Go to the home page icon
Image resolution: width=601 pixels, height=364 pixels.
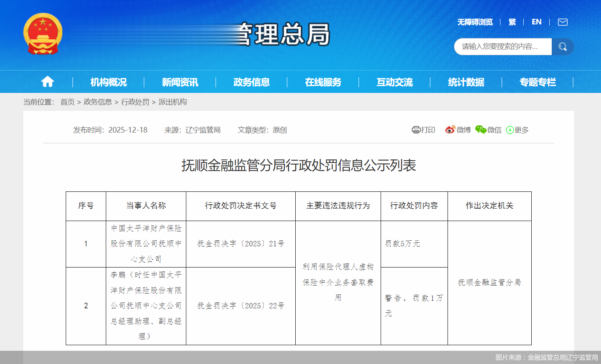tap(48, 82)
